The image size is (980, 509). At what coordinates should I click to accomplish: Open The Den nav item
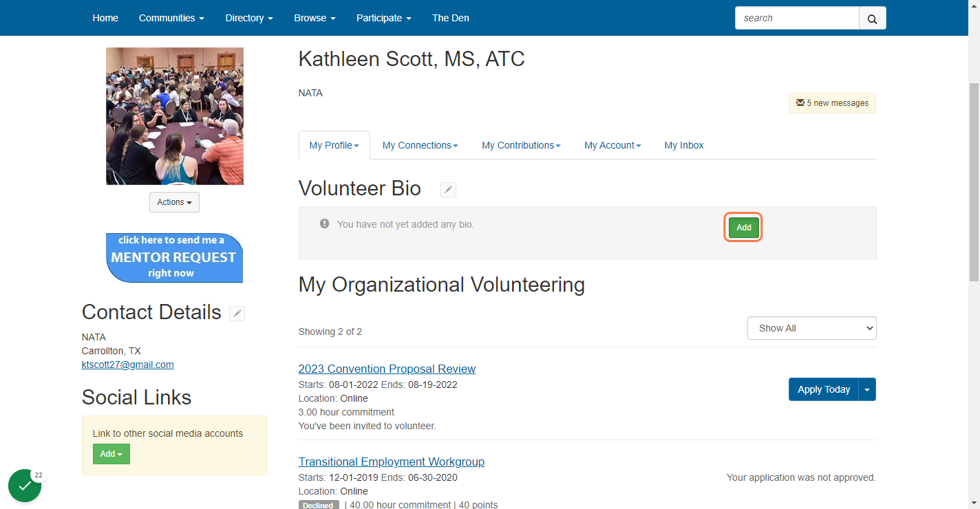(451, 18)
